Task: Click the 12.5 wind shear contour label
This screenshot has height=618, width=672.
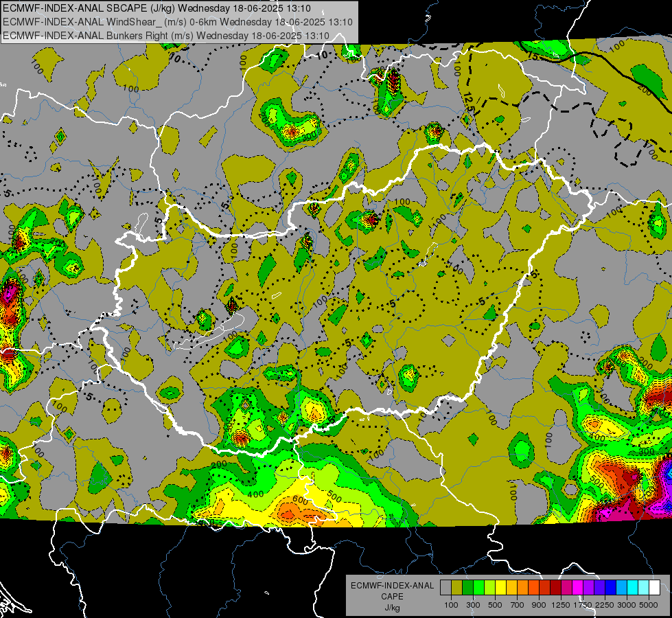Action: pyautogui.click(x=469, y=102)
